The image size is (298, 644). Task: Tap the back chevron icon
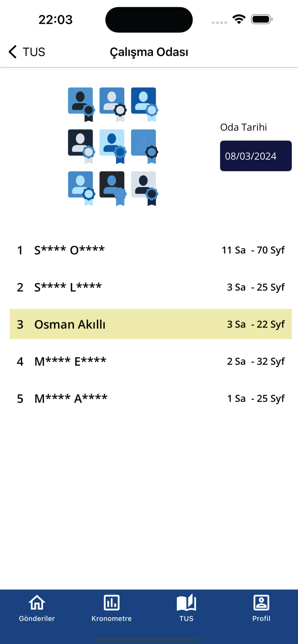13,52
